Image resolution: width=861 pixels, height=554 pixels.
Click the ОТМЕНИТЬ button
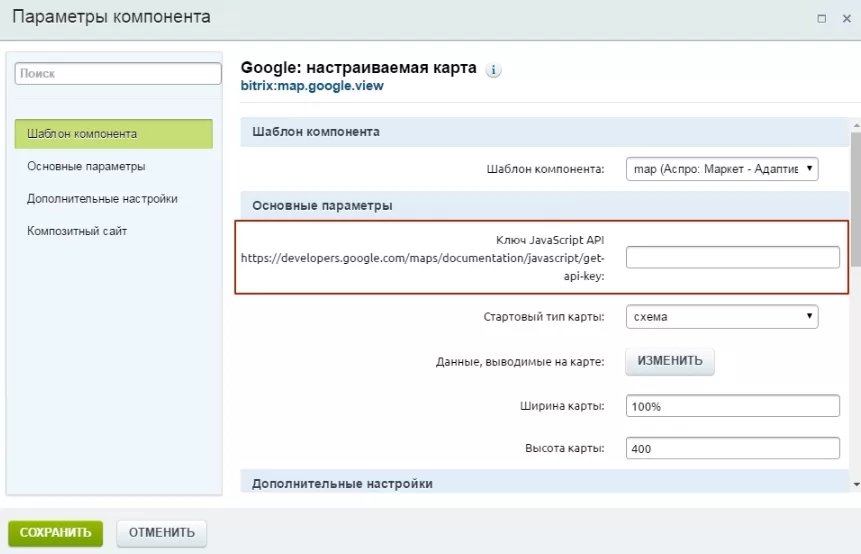pos(161,533)
